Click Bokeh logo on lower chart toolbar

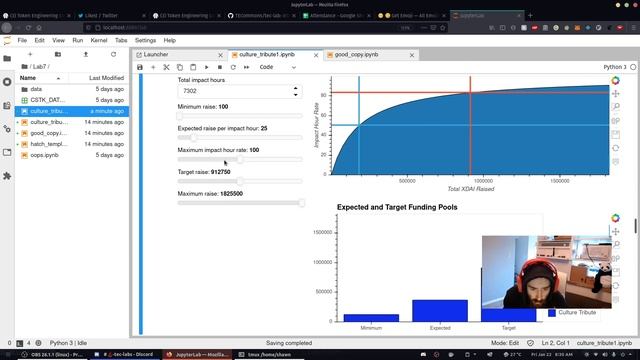616,218
